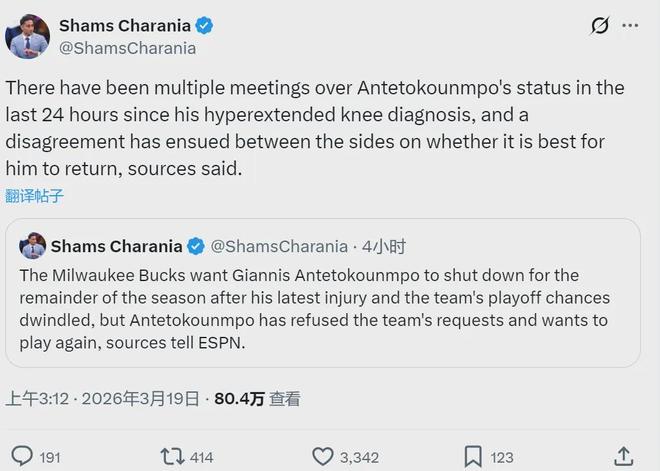Click the repost arrows icon
660x471 pixels.
(172, 456)
